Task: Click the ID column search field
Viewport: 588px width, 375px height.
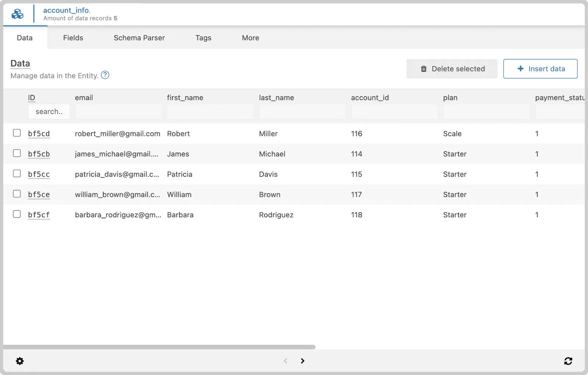Action: 49,111
